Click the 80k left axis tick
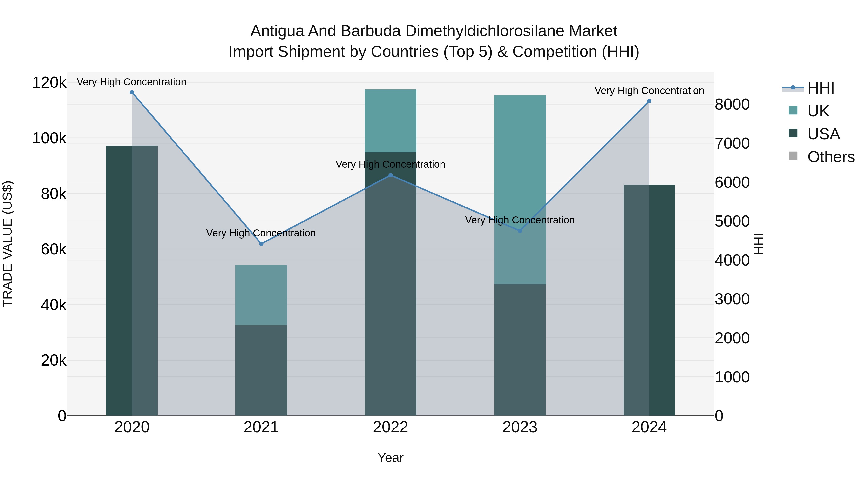 (x=54, y=194)
